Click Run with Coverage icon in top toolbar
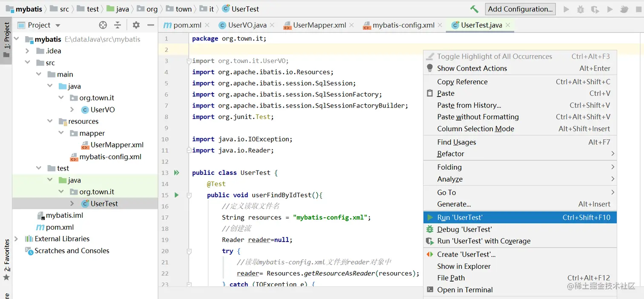Screen dimensions: 644x299 pos(595,9)
